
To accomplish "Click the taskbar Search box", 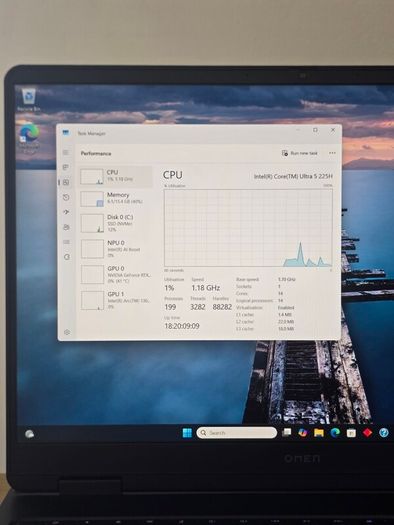I will [x=237, y=433].
